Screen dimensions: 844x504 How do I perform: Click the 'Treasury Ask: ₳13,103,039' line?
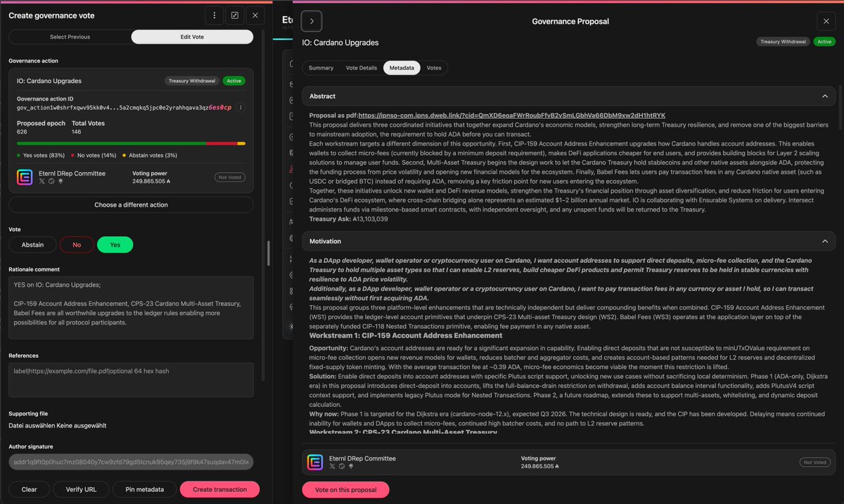pos(349,219)
